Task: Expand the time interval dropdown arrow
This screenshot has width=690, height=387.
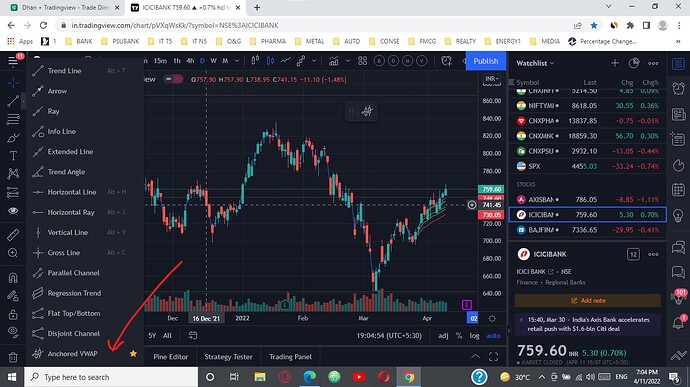Action: click(x=237, y=61)
